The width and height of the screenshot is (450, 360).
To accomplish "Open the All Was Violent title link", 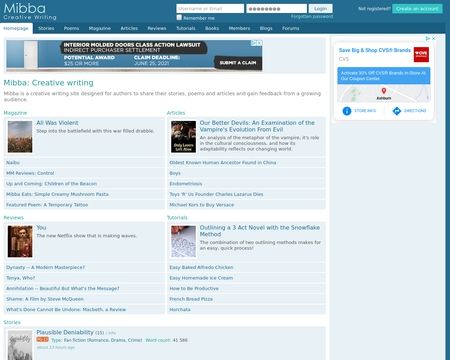I will (x=57, y=123).
